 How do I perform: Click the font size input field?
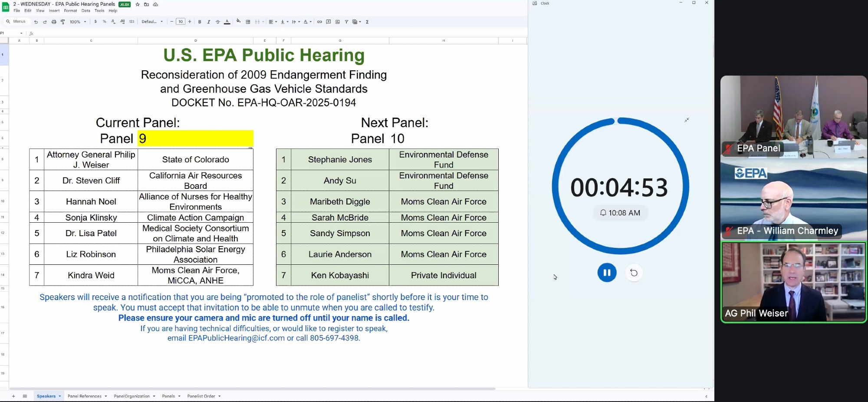point(181,22)
